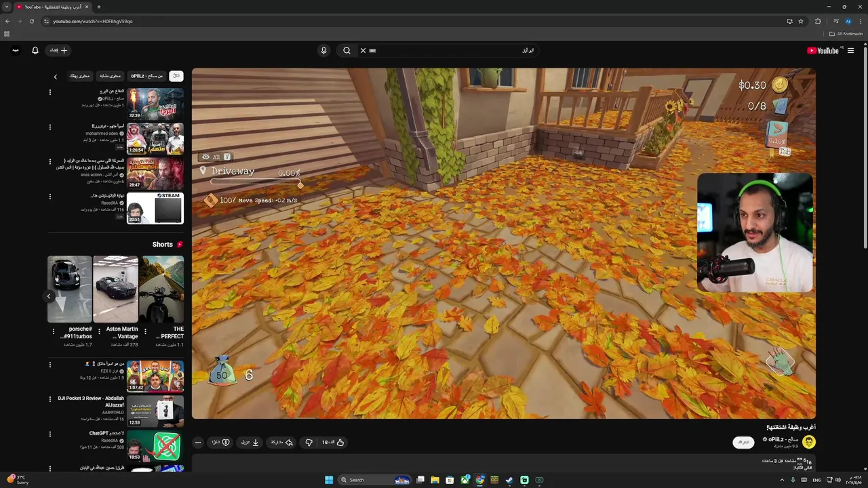
Task: Open options menu for DJI Pocket 3 video
Action: click(x=50, y=399)
